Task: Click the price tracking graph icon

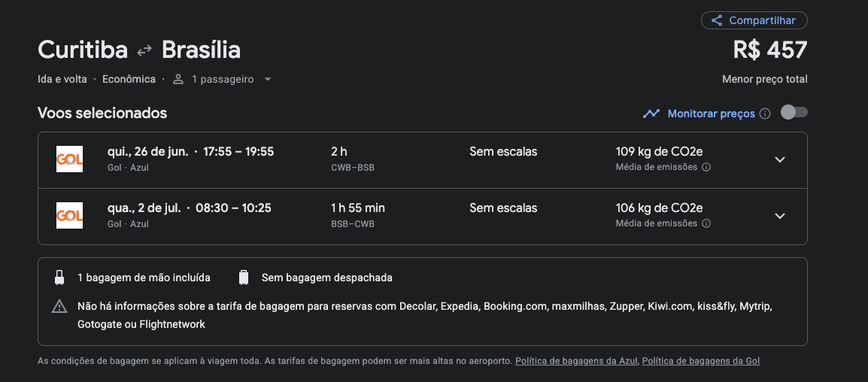Action: coord(651,114)
